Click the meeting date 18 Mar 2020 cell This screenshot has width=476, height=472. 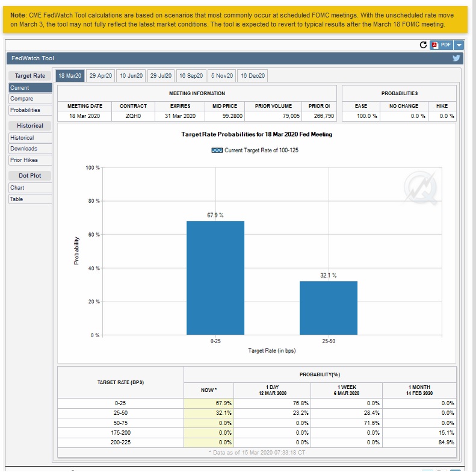click(x=84, y=116)
